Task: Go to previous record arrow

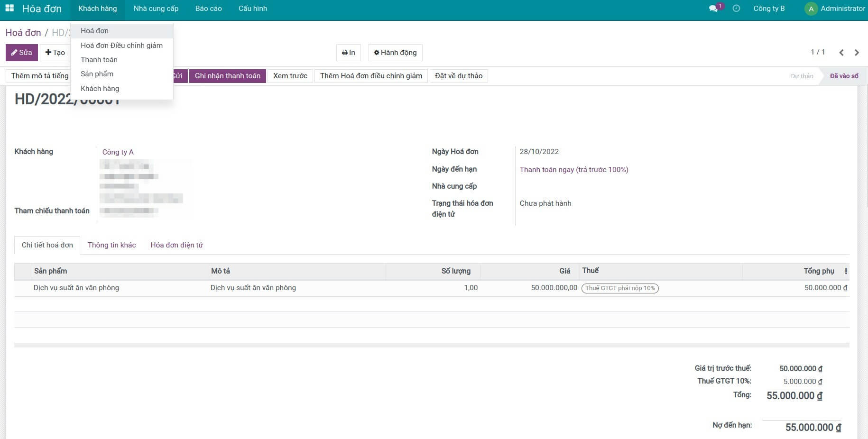Action: coord(841,53)
